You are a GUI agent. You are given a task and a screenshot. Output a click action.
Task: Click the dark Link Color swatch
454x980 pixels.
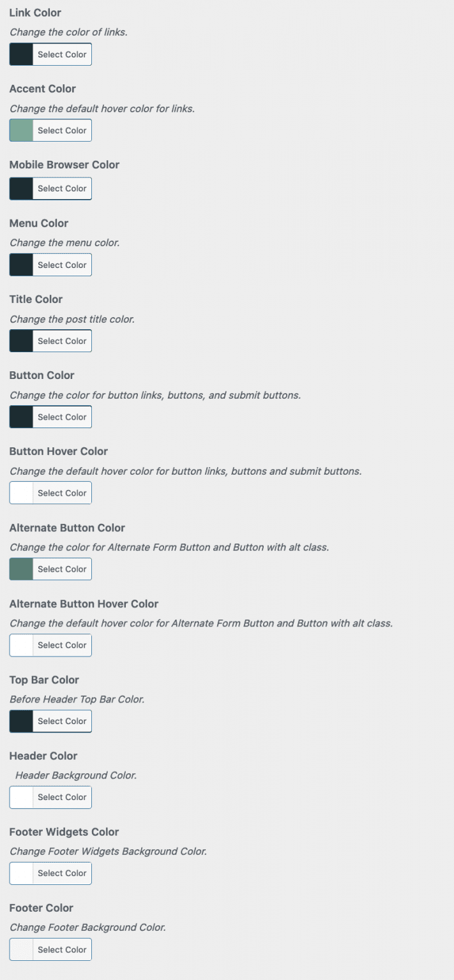pos(20,54)
